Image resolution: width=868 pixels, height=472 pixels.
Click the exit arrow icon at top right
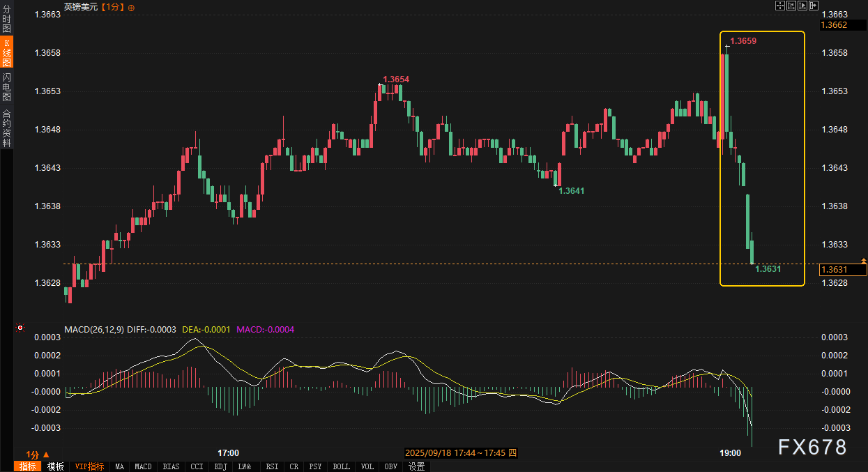click(813, 6)
